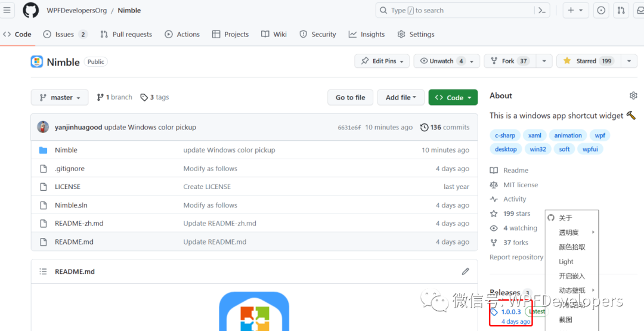Switch to the Security tab
The width and height of the screenshot is (644, 331).
click(317, 35)
